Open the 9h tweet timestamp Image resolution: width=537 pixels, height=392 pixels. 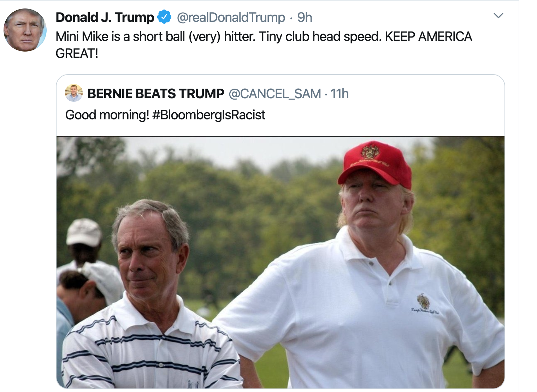pos(305,17)
